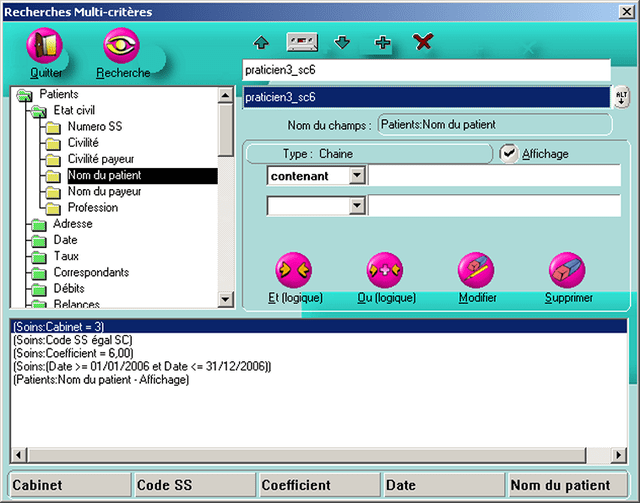
Task: Move criterion down with down arrow
Action: click(x=341, y=43)
